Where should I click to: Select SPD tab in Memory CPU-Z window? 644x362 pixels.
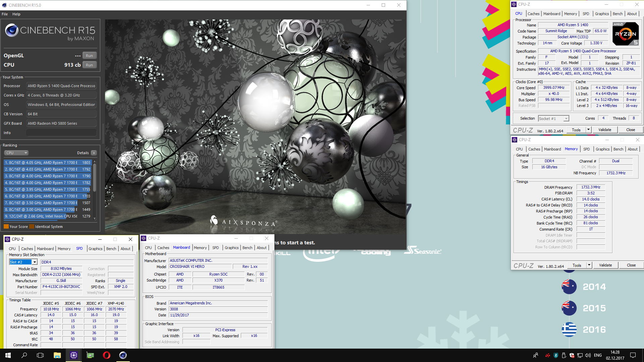(x=586, y=149)
